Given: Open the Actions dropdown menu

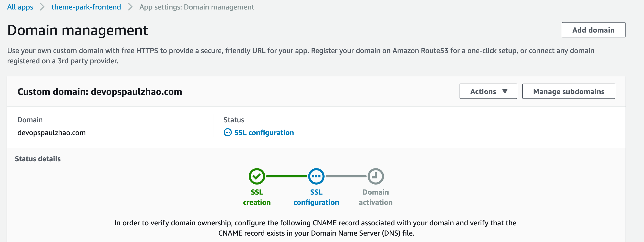Looking at the screenshot, I should point(488,91).
